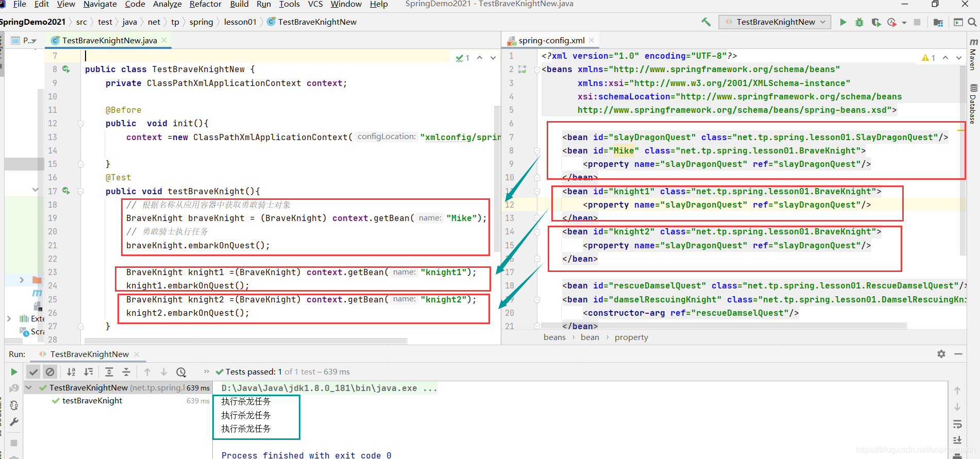Collapse the Mike bean fold marker on line 8
This screenshot has width=980, height=459.
[x=537, y=151]
